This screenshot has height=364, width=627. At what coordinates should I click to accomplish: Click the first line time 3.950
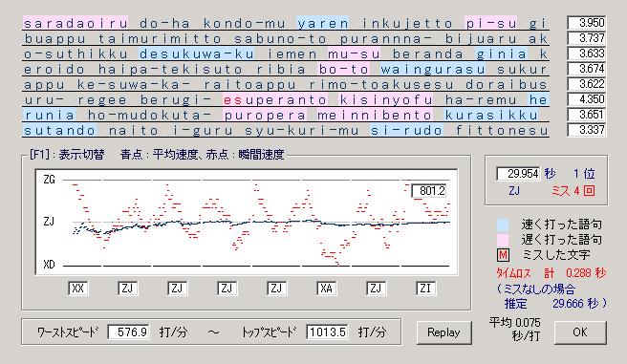tap(586, 23)
